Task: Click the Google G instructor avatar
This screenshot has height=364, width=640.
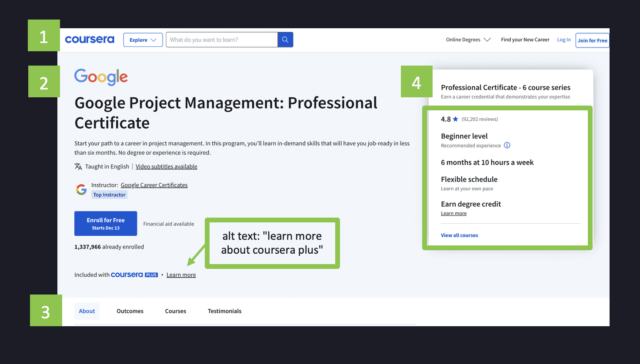Action: click(x=81, y=189)
